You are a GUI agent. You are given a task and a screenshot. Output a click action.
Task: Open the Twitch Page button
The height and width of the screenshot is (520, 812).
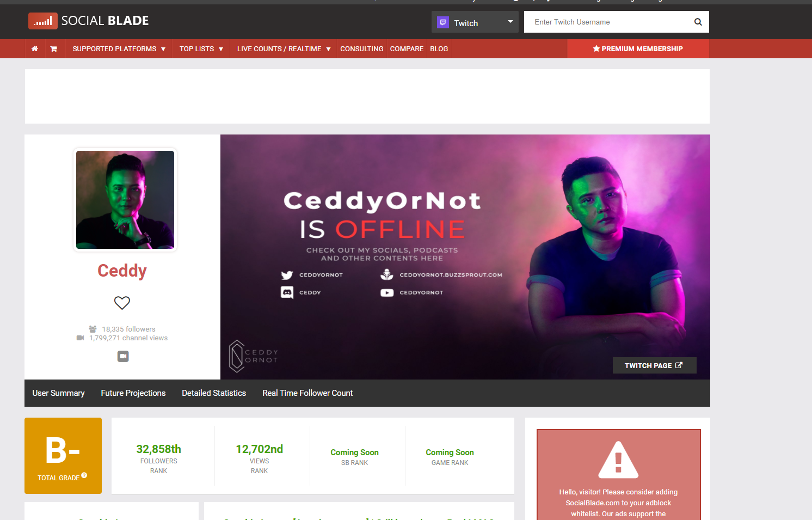(654, 365)
